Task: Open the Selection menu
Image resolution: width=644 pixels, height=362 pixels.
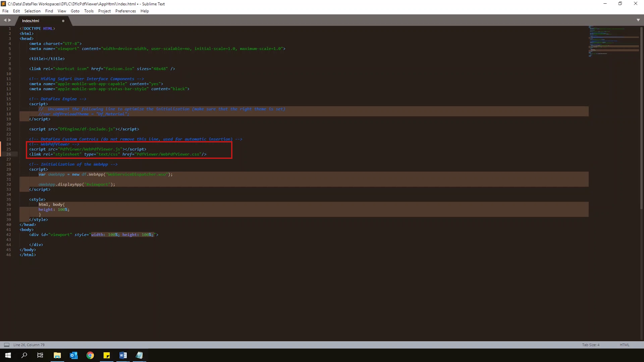Action: (32, 11)
